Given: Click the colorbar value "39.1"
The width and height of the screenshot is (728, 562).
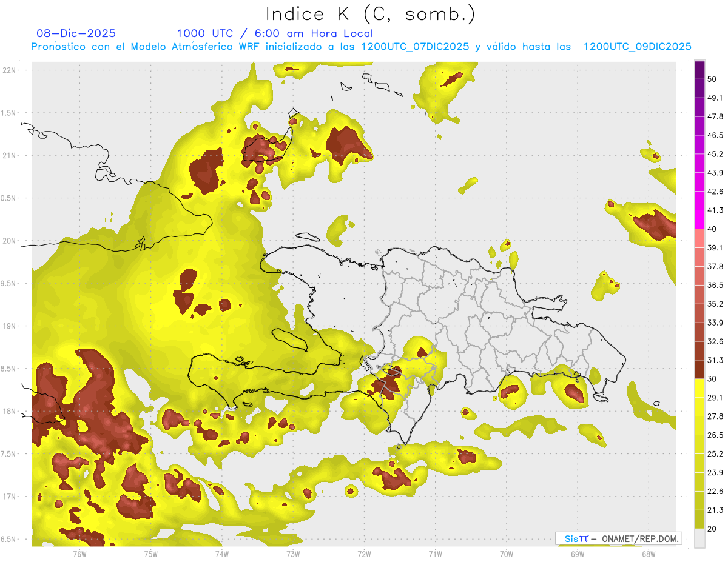Looking at the screenshot, I should (715, 247).
